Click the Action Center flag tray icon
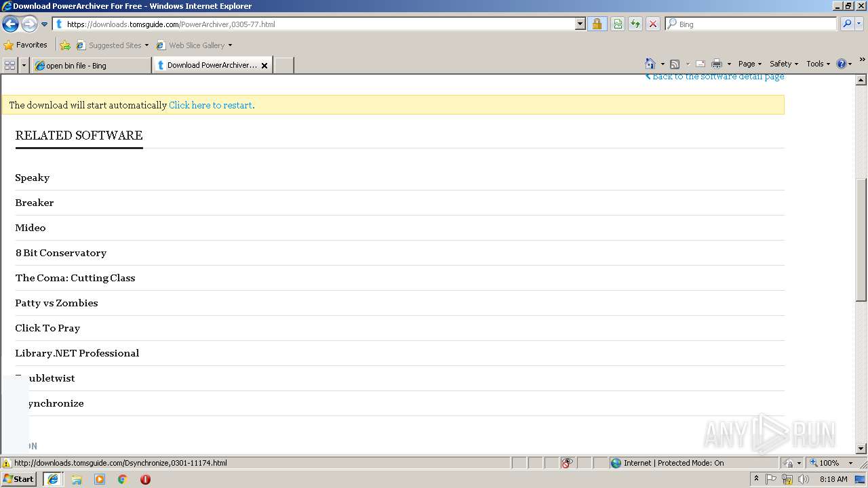Screen dimensions: 868x488 point(772,479)
